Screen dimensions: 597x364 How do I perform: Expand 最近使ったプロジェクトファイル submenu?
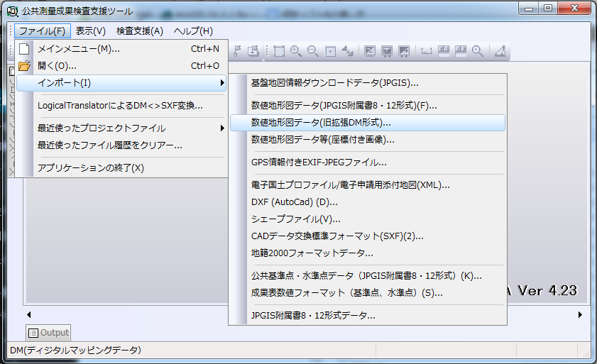pos(222,128)
